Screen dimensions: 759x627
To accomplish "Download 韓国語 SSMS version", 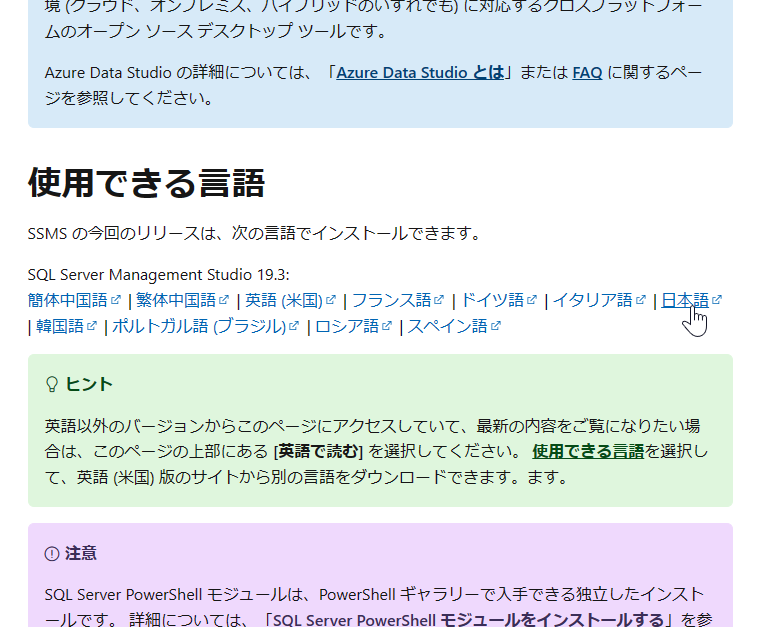I will 60,326.
